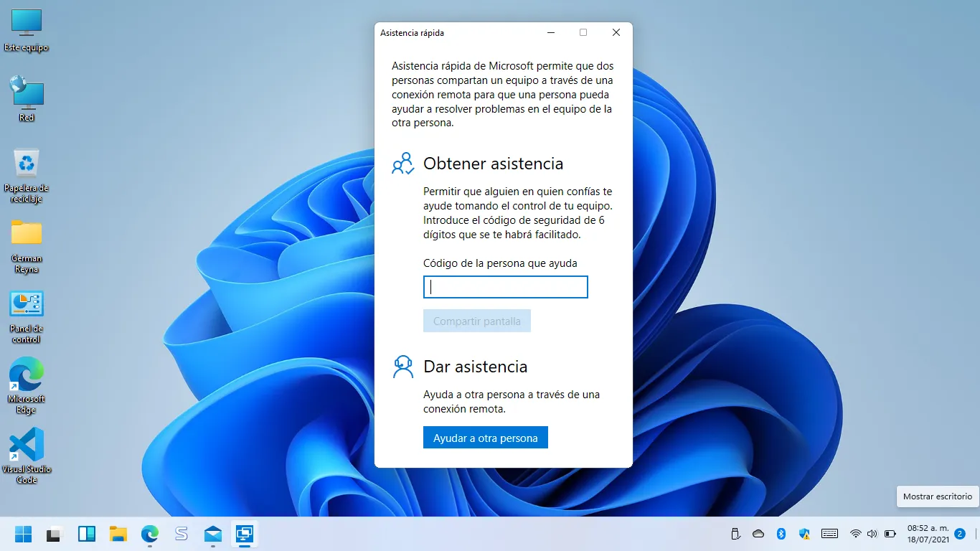
Task: Focus the 'Código de la persona que ayuda' field
Action: (506, 287)
